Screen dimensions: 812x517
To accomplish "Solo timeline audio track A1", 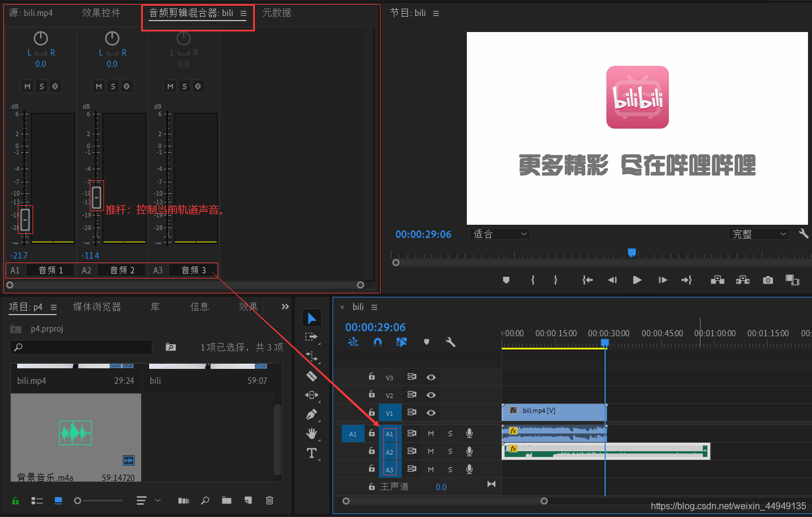I will click(450, 434).
